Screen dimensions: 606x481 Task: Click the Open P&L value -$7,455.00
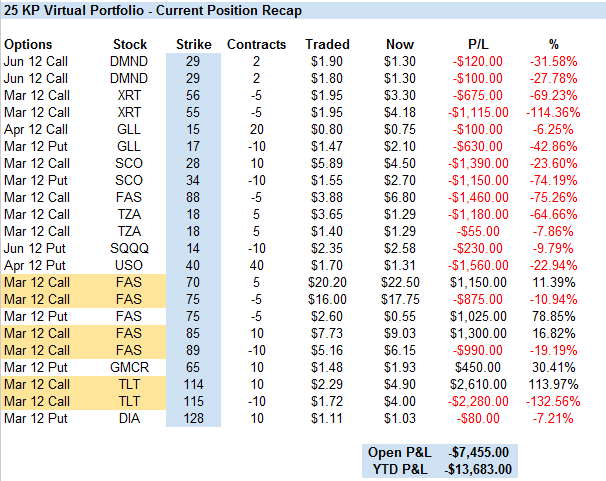480,451
